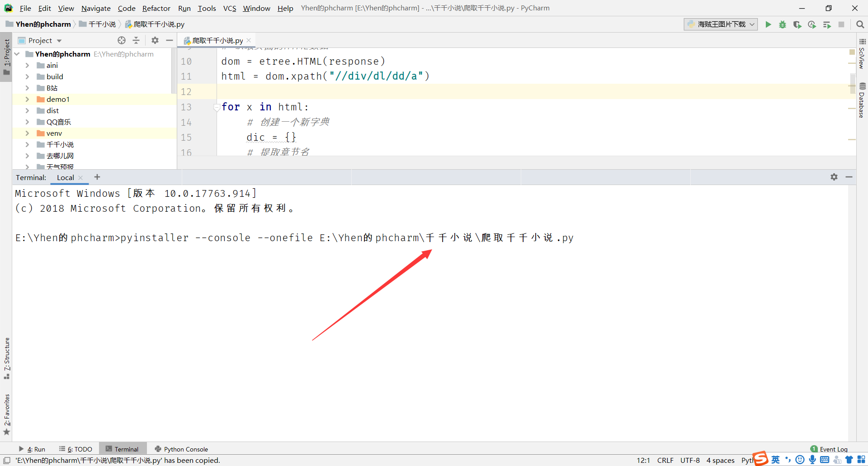
Task: Open the Help menu
Action: tap(285, 8)
